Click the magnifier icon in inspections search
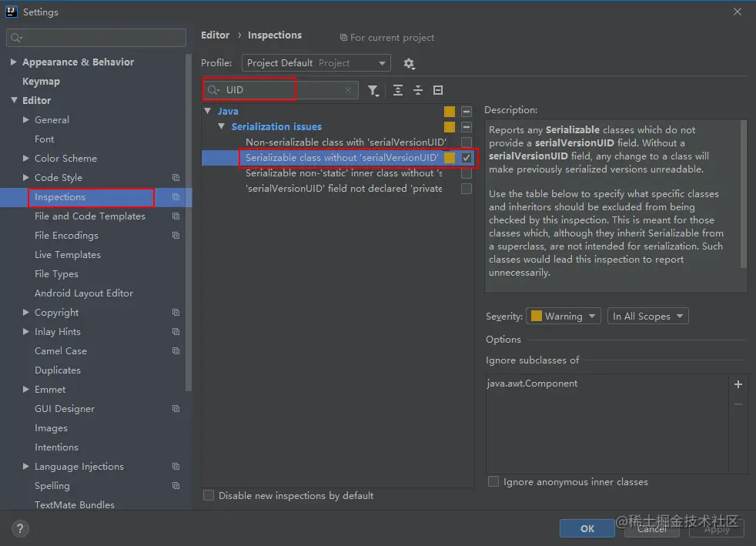This screenshot has width=756, height=546. pos(213,90)
